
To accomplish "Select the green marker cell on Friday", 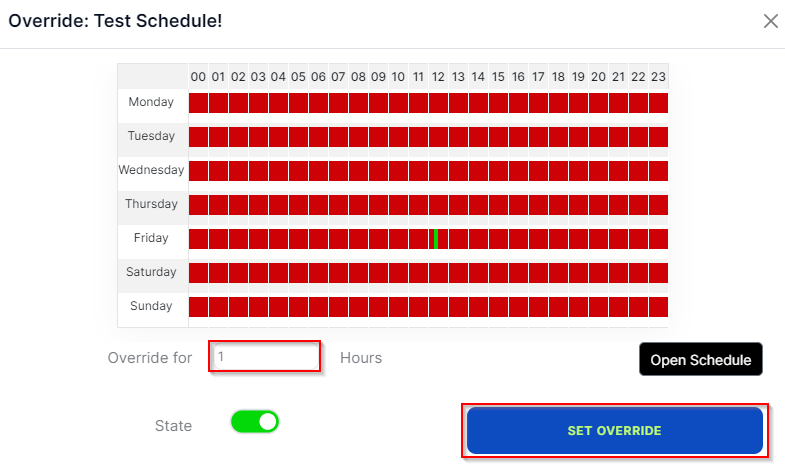I will (436, 239).
